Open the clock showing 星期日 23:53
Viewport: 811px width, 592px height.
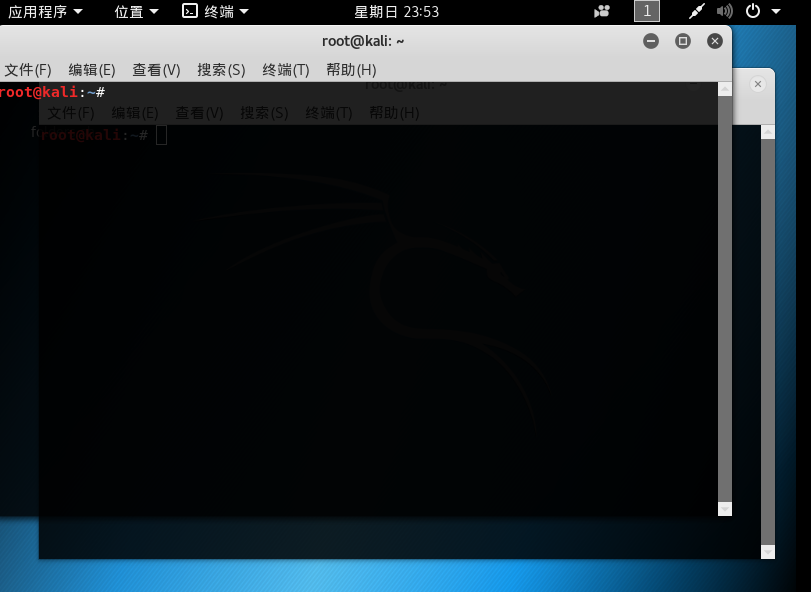pos(396,11)
